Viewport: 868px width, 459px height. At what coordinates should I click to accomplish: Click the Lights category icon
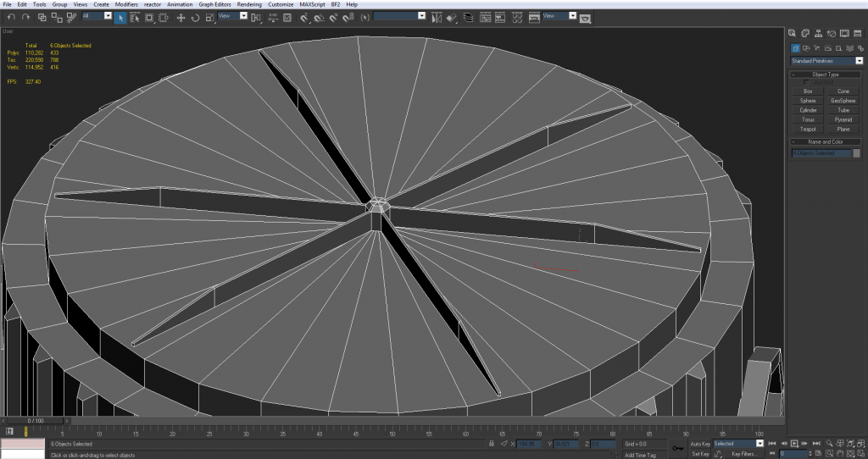pyautogui.click(x=815, y=48)
